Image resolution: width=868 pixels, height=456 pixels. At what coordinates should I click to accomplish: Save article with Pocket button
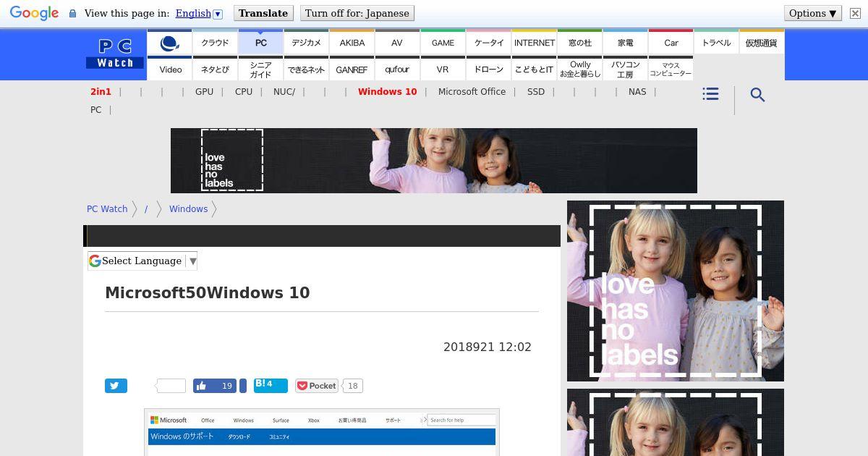[317, 386]
